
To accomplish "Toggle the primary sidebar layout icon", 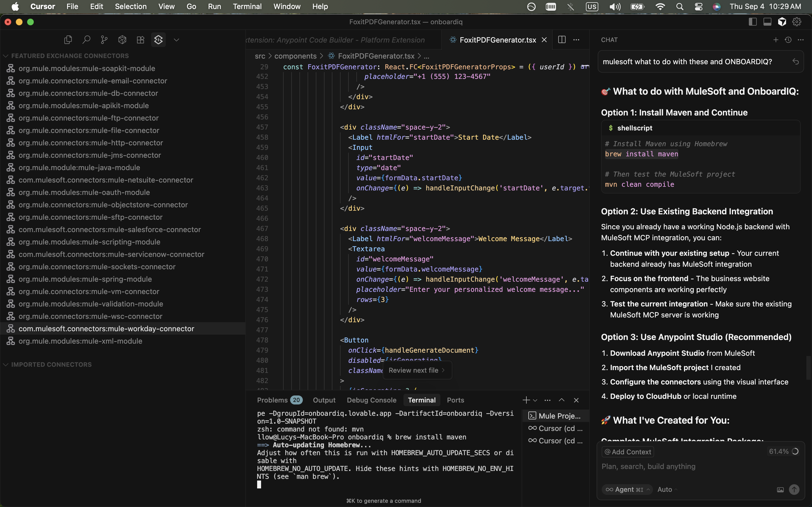I will [x=753, y=22].
